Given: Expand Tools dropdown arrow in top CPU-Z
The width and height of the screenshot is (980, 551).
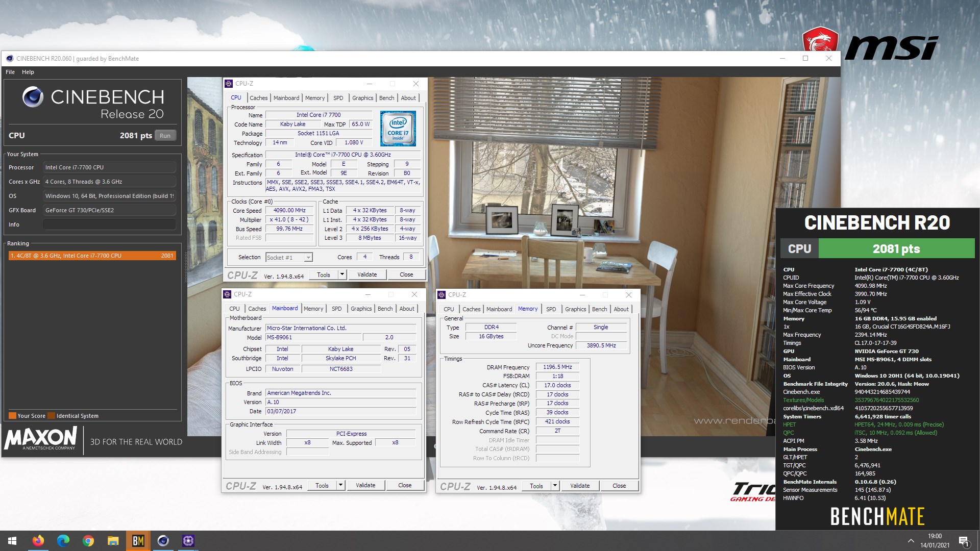Looking at the screenshot, I should 342,275.
